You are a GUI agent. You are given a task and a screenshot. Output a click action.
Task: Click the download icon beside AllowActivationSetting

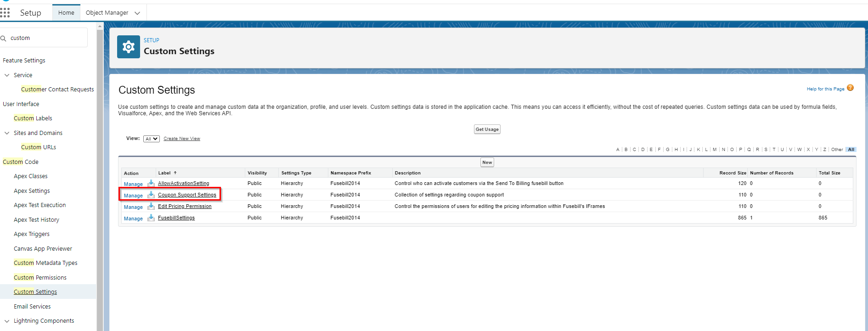tap(151, 183)
